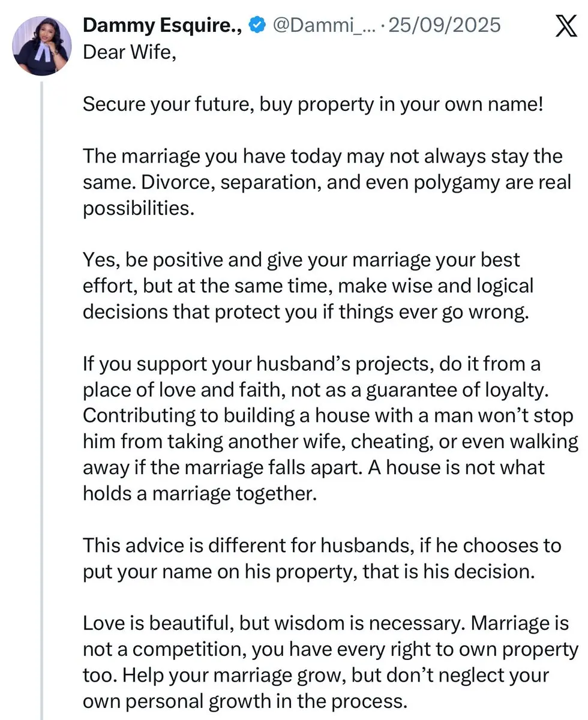The height and width of the screenshot is (720, 588).
Task: Click the blue verified badge
Action: point(257,26)
